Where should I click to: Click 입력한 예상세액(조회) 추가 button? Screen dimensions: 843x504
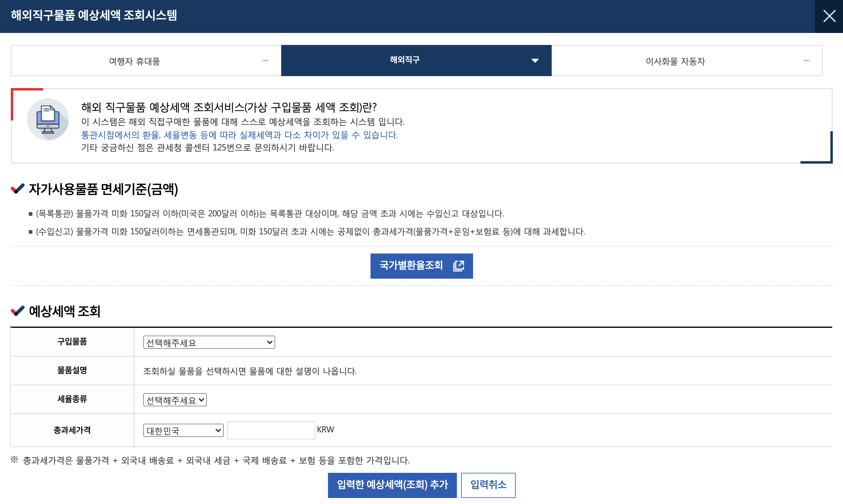pos(392,485)
